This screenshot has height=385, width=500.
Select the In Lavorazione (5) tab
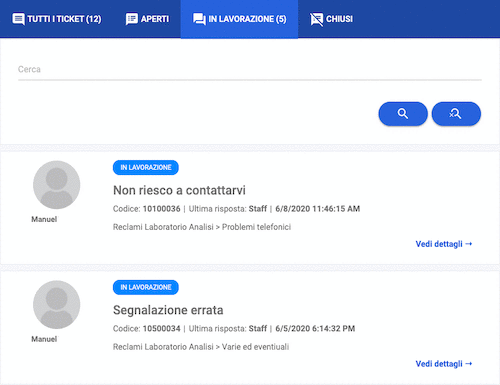coord(239,19)
